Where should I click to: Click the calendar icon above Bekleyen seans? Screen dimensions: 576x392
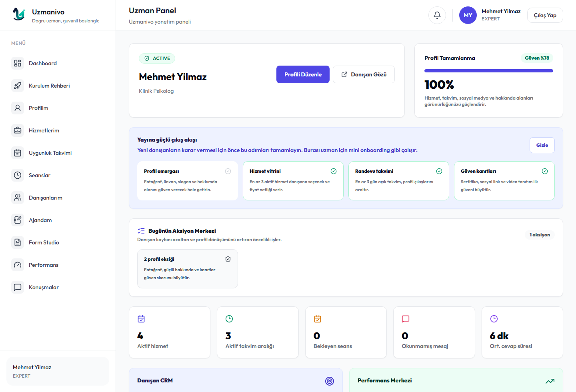[x=318, y=319]
